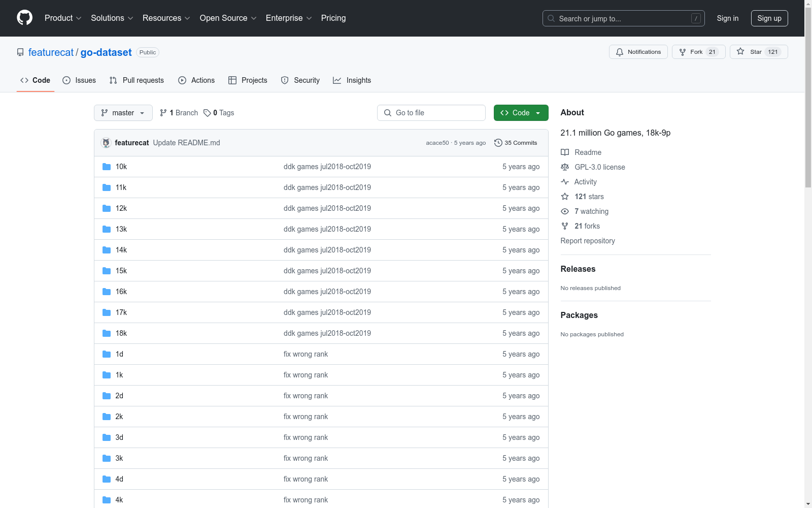Expand the Open Source menu
This screenshot has height=508, width=812.
[228, 18]
